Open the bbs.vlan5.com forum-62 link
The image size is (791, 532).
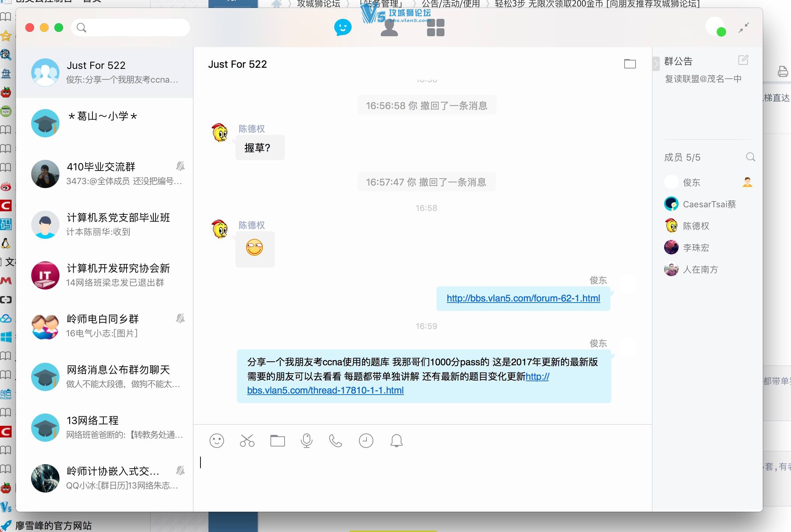(x=523, y=298)
